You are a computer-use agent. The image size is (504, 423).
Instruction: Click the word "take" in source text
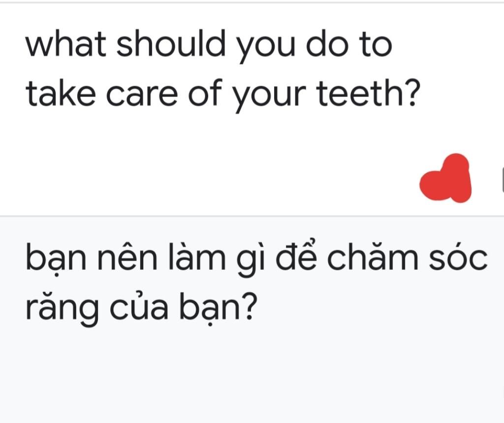coord(61,93)
